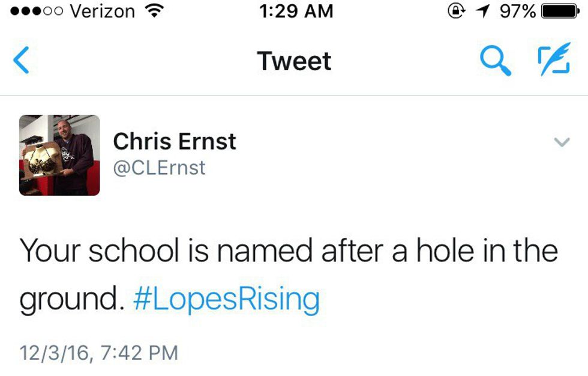
Task: Open search with the magnifier icon
Action: tap(496, 61)
